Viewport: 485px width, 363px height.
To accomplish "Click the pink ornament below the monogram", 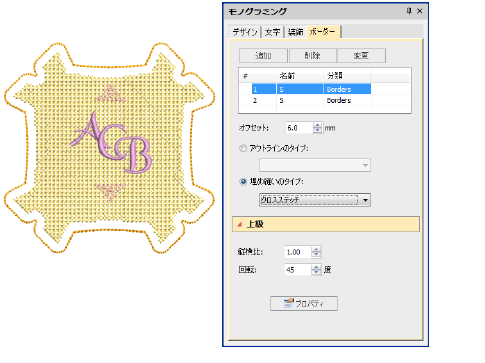I will tap(110, 192).
